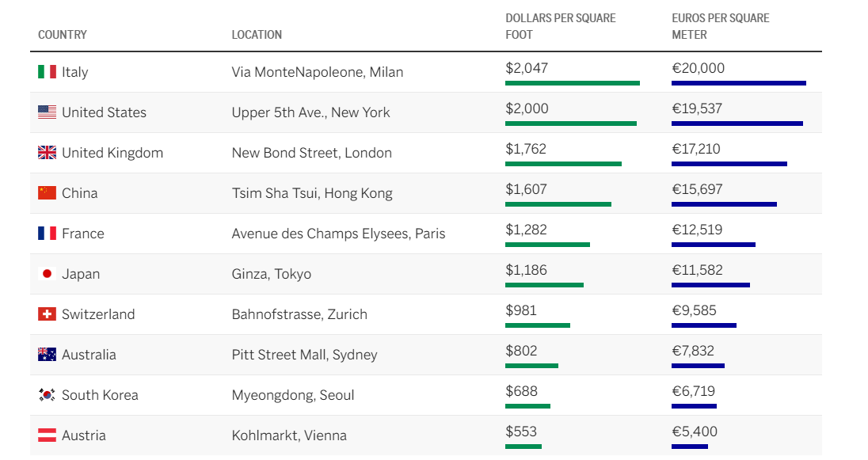Click the Japan flag icon
Screen dimensions: 868x460
click(47, 274)
